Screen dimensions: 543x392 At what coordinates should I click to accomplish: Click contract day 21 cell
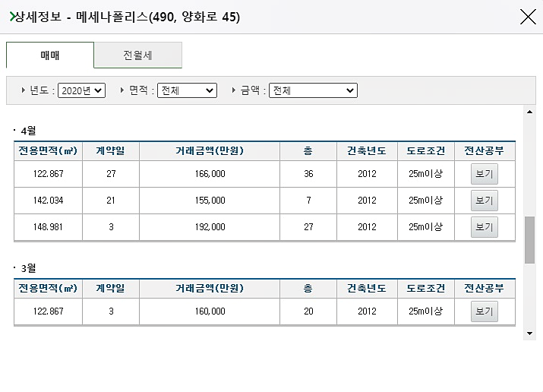coord(111,201)
